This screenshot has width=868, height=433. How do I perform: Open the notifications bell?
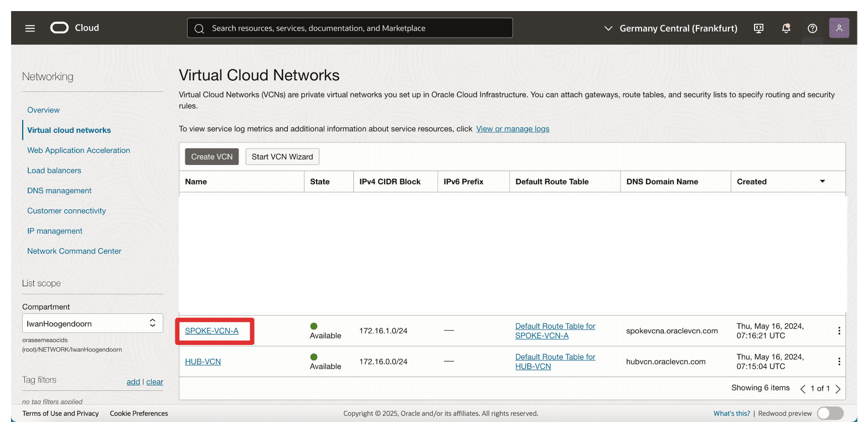coord(786,28)
